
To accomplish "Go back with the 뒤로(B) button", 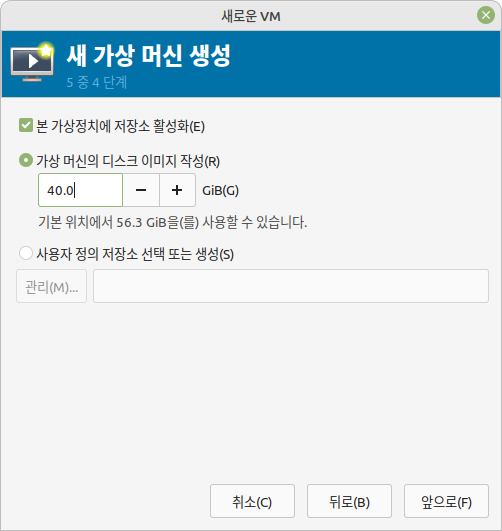I will coord(349,501).
